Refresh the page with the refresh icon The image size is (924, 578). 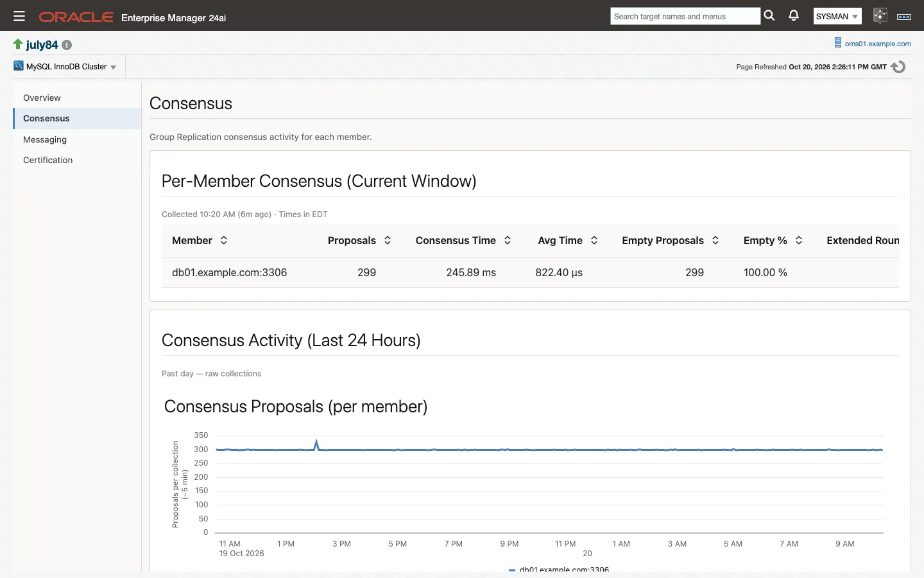pos(898,67)
